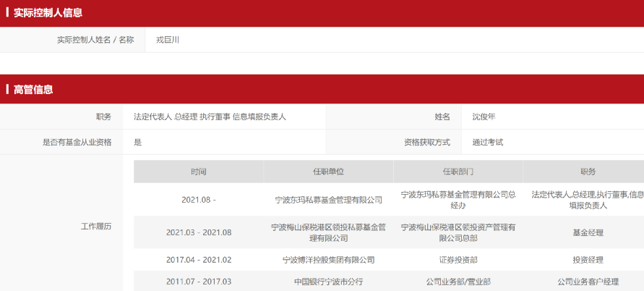Screen dimensions: 644x291
Task: Select the actual controller name 戎巨川
Action: [167, 40]
